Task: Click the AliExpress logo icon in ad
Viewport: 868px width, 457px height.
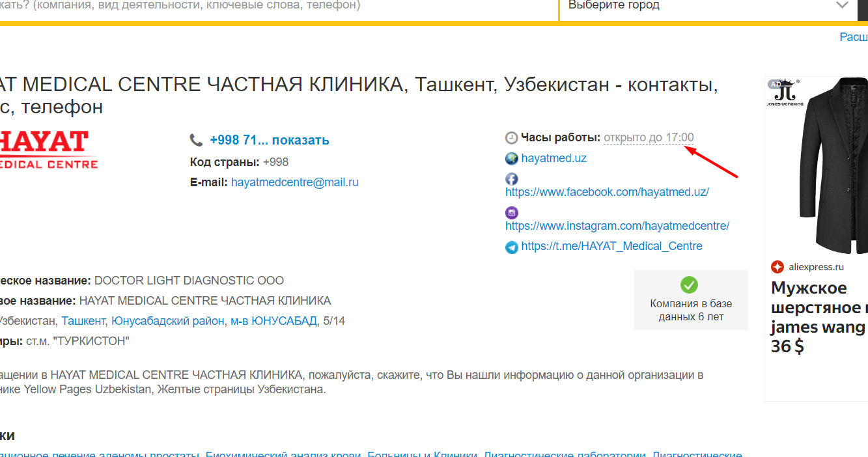Action: click(777, 267)
